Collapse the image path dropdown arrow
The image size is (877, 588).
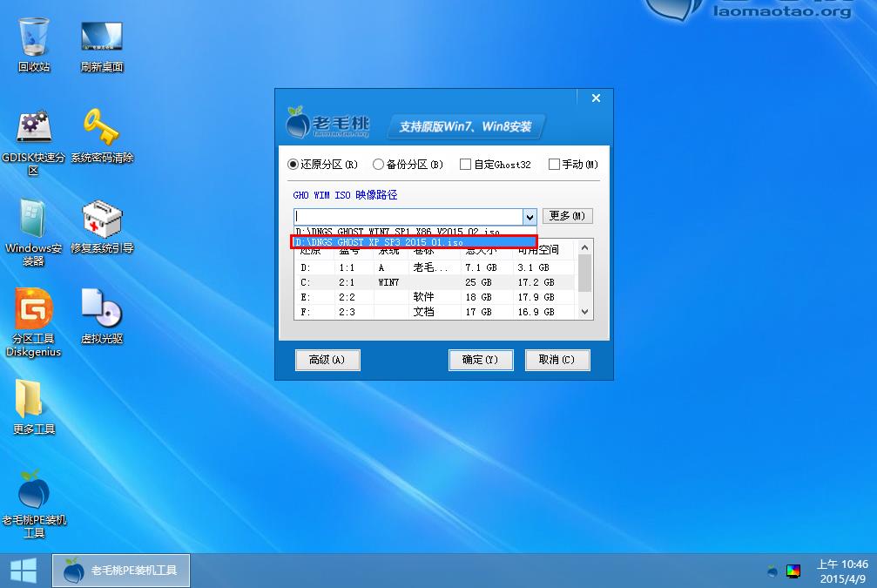coord(529,216)
